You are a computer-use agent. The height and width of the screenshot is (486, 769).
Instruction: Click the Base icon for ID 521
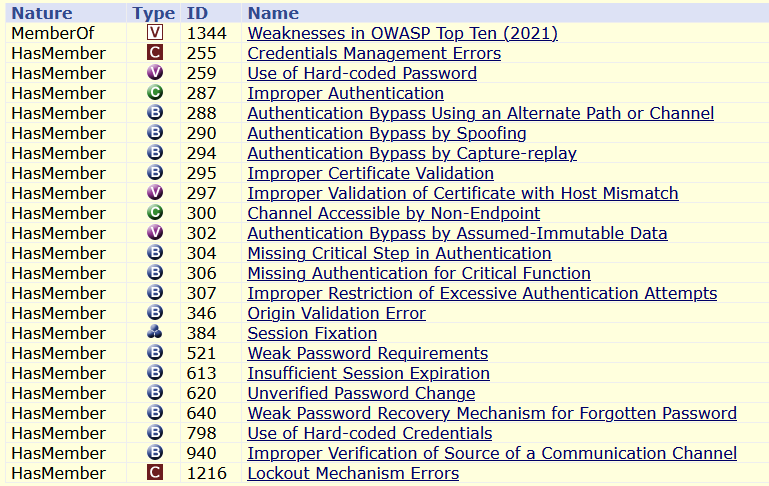click(x=154, y=353)
